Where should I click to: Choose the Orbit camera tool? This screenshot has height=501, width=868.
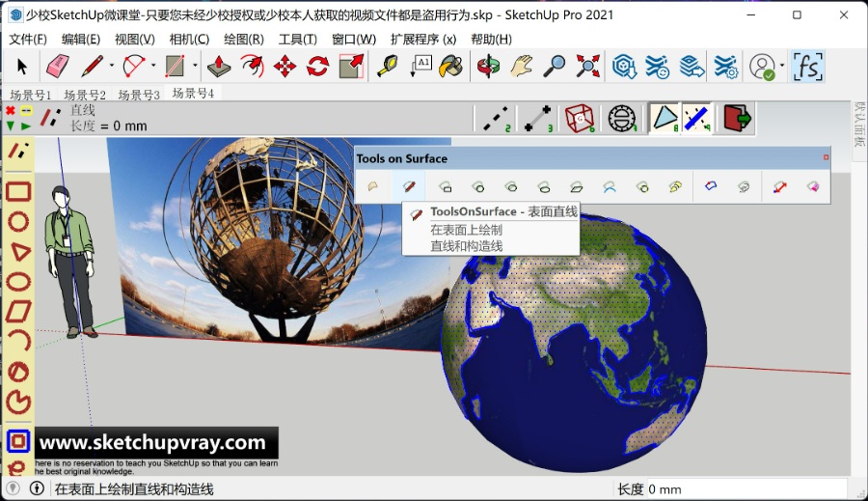pos(488,67)
